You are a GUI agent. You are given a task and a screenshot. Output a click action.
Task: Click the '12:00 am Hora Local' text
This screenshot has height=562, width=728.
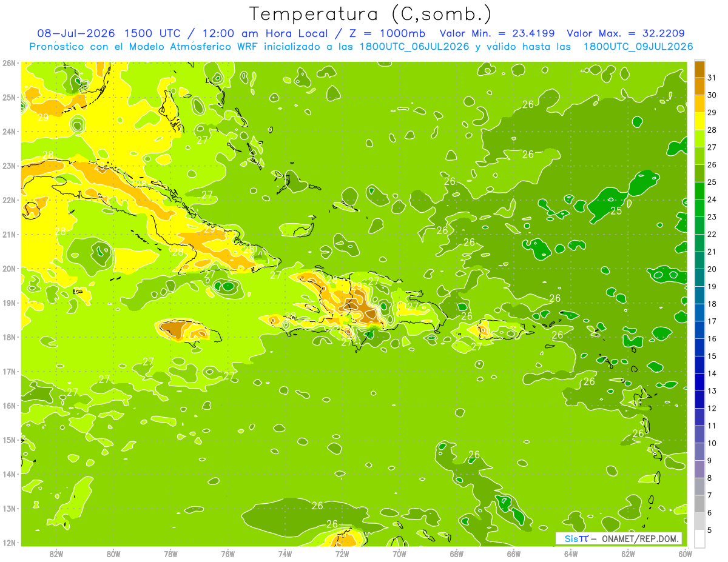pos(266,33)
